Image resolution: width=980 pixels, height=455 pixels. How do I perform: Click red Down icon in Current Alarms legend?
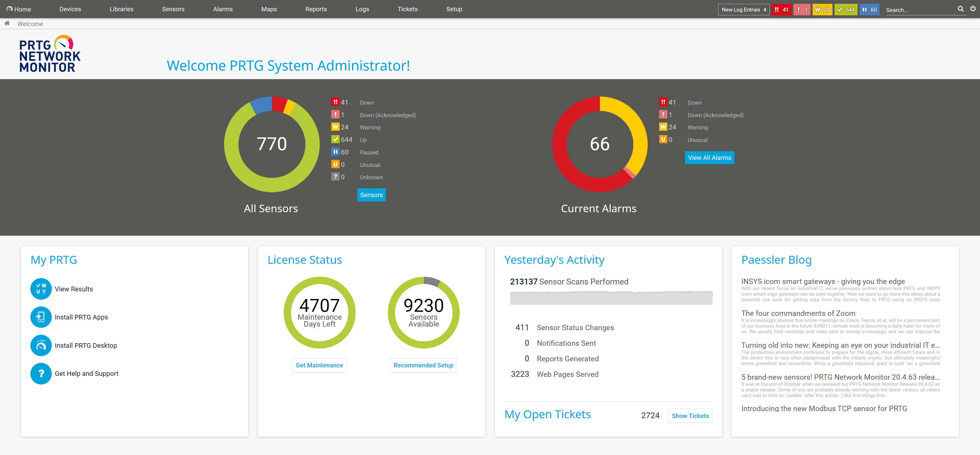coord(663,102)
